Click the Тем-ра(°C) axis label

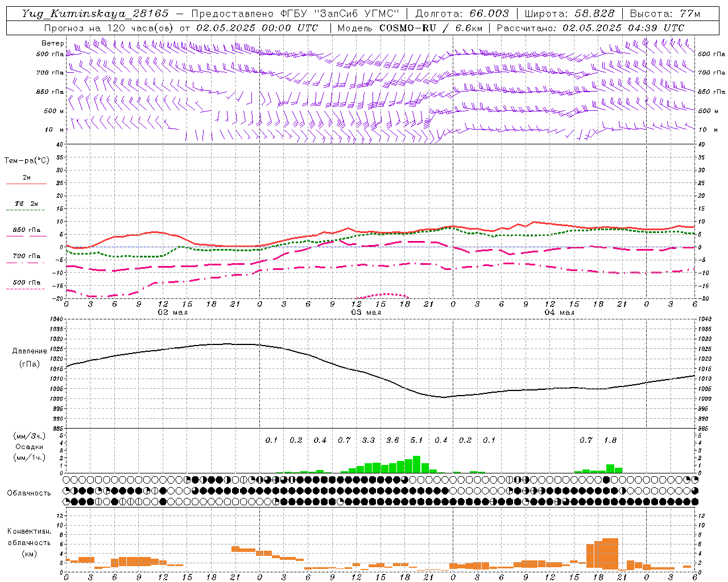(x=27, y=161)
